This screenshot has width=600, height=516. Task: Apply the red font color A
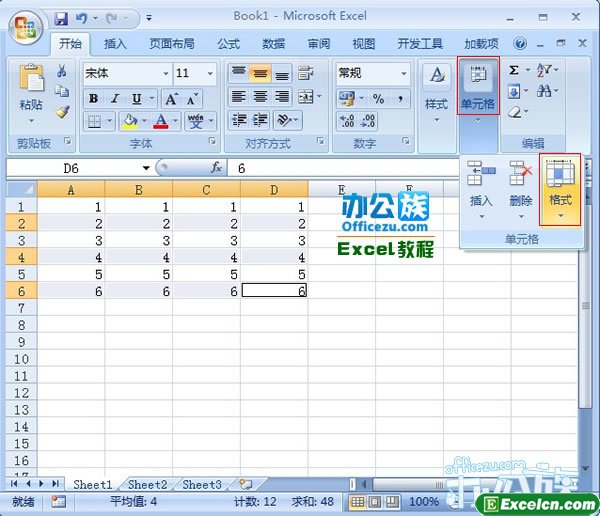(161, 122)
